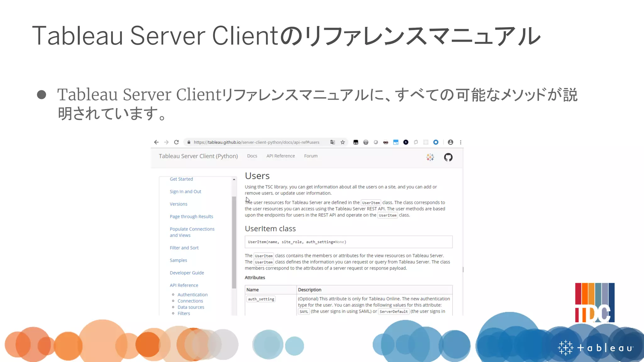Click the SAML code value in description
This screenshot has height=362, width=644.
304,311
